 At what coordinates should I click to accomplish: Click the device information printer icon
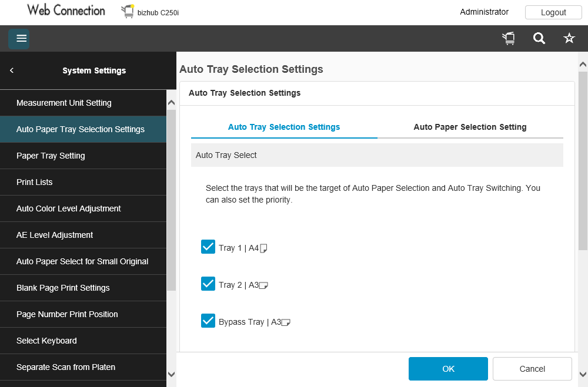point(509,39)
